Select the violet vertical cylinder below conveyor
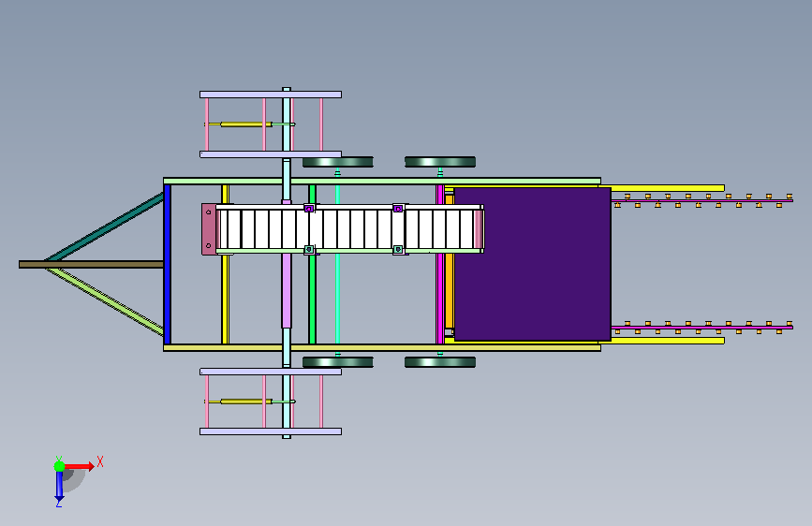The width and height of the screenshot is (812, 526). click(287, 290)
